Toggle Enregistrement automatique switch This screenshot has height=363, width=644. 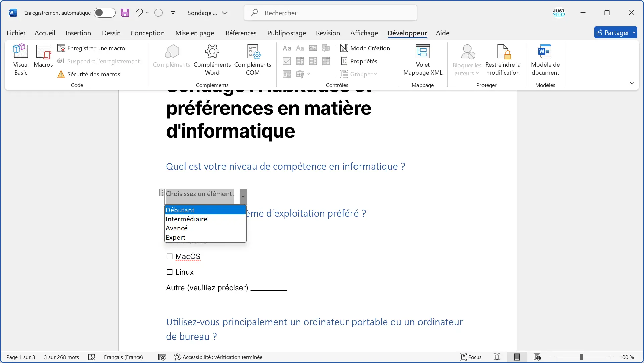coord(104,13)
